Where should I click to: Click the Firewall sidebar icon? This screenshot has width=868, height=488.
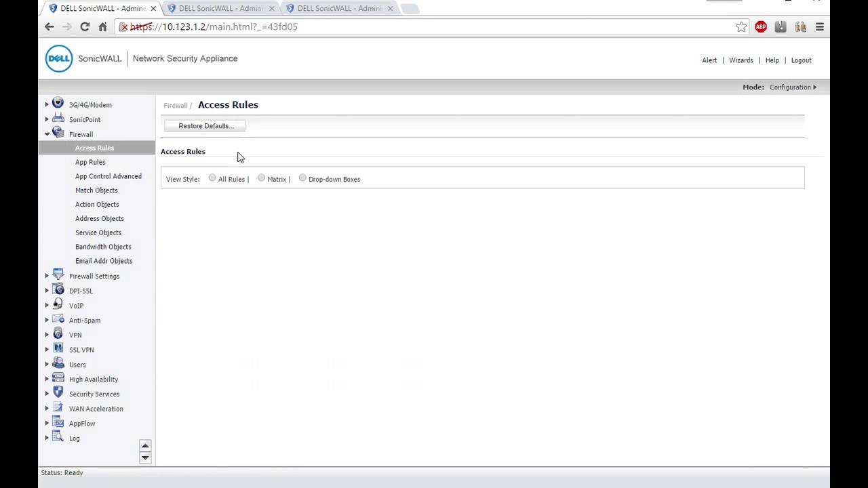[x=58, y=133]
